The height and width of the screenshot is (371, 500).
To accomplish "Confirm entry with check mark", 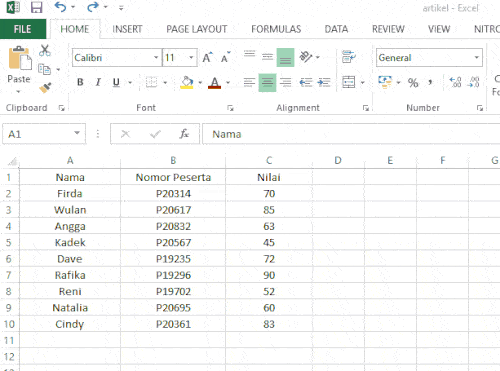I will [155, 134].
